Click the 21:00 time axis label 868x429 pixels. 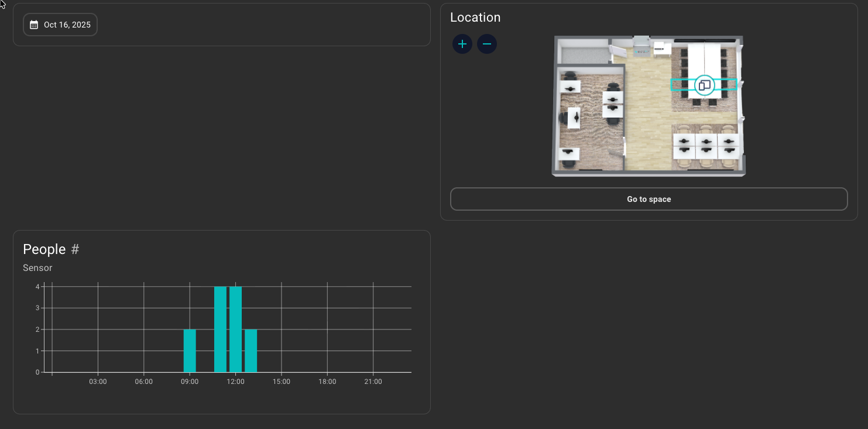[x=373, y=382]
